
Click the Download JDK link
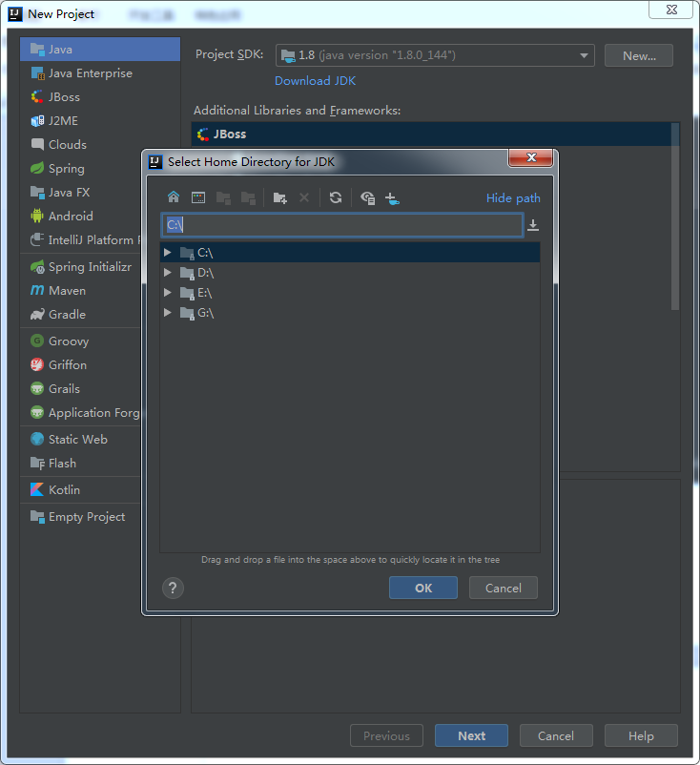(x=315, y=81)
